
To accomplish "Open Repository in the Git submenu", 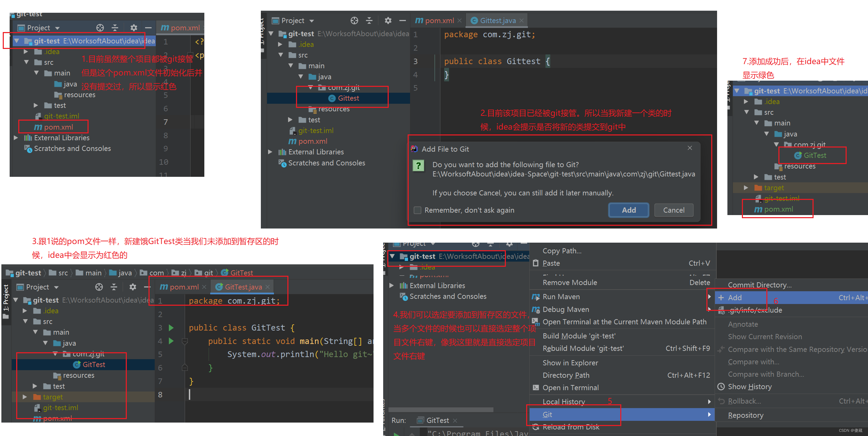I will pos(792,415).
